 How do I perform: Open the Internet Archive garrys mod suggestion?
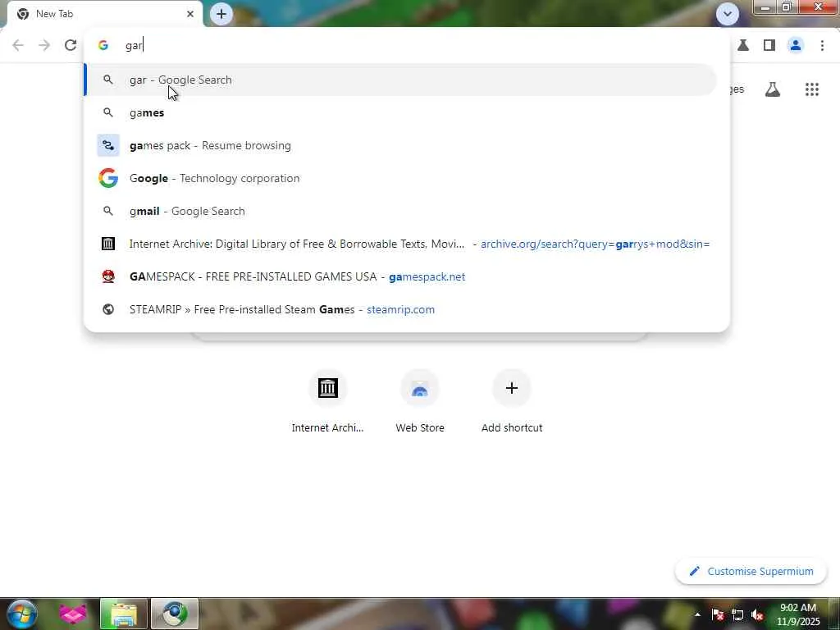pos(400,244)
